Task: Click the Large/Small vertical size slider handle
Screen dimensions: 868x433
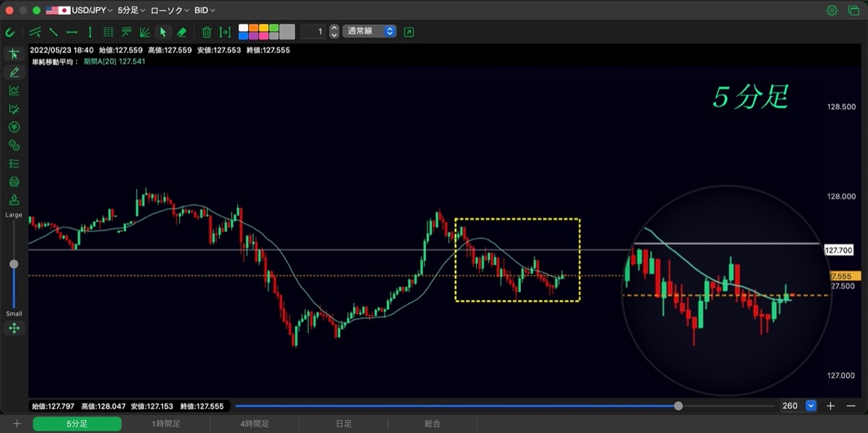Action: pyautogui.click(x=14, y=264)
